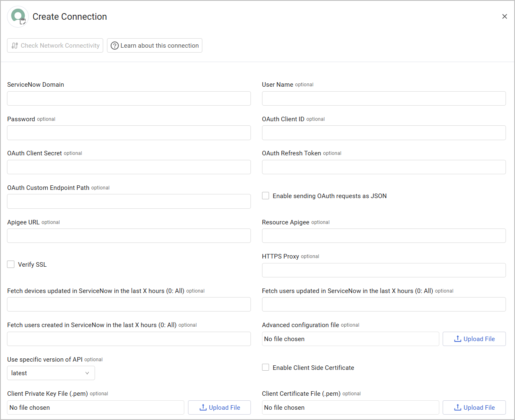Click Enable sending OAuth requests as JSON label
The image size is (515, 420).
coord(330,196)
